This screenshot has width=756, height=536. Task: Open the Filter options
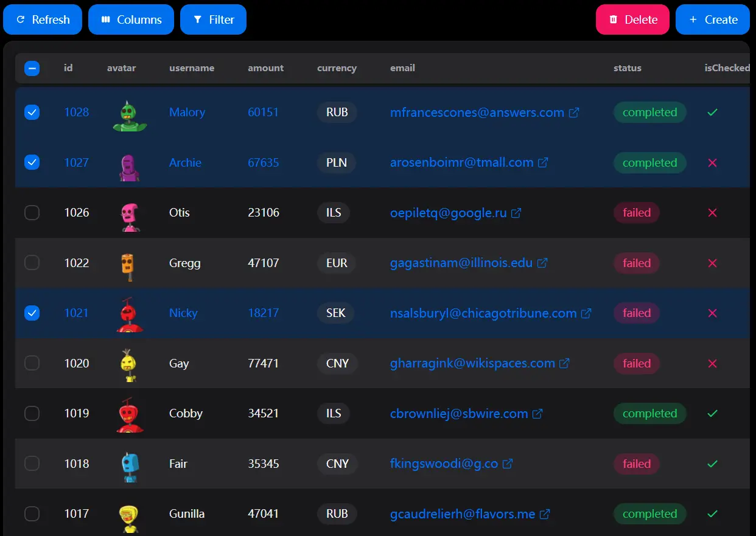pos(213,19)
